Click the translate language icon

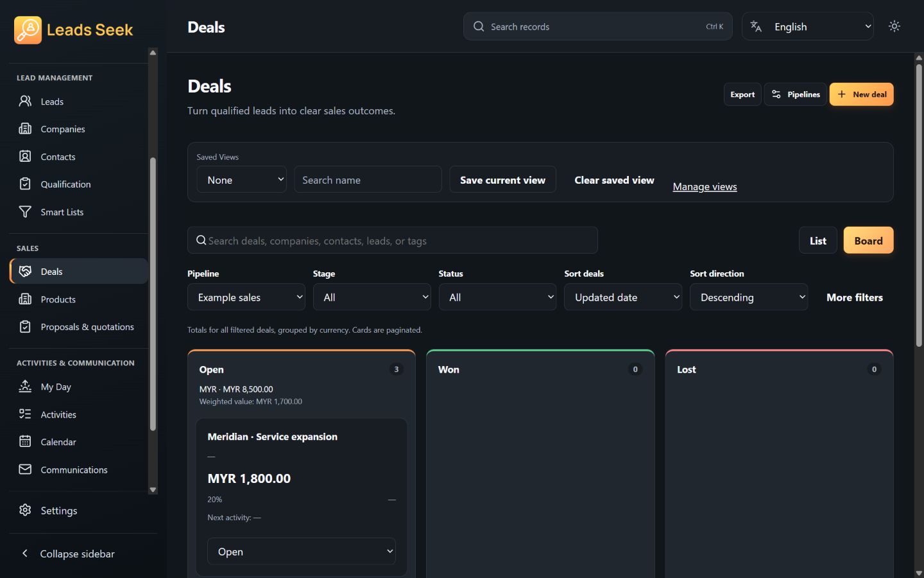pos(756,26)
